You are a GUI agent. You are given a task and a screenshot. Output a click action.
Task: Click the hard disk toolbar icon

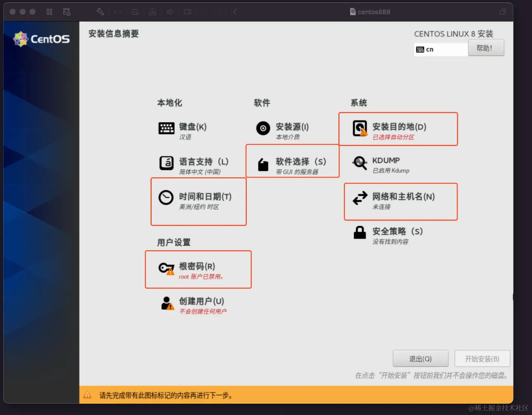coord(135,12)
